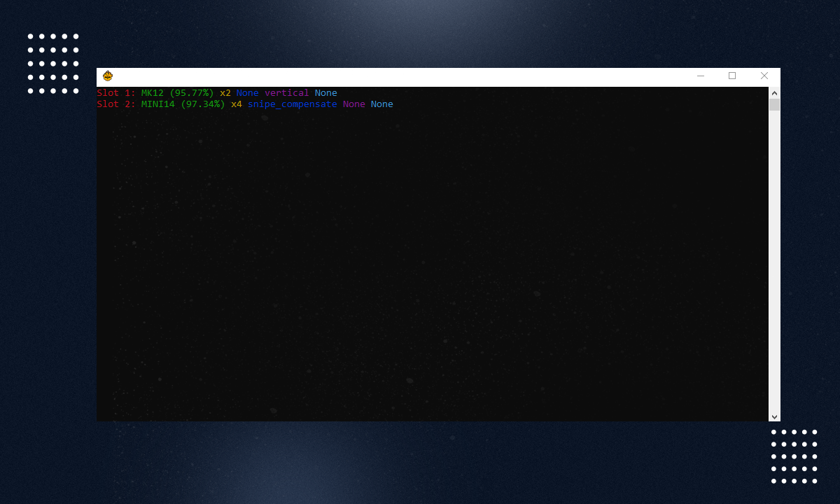The height and width of the screenshot is (504, 840).
Task: Click the 'Slot 1:' label
Action: [x=116, y=93]
